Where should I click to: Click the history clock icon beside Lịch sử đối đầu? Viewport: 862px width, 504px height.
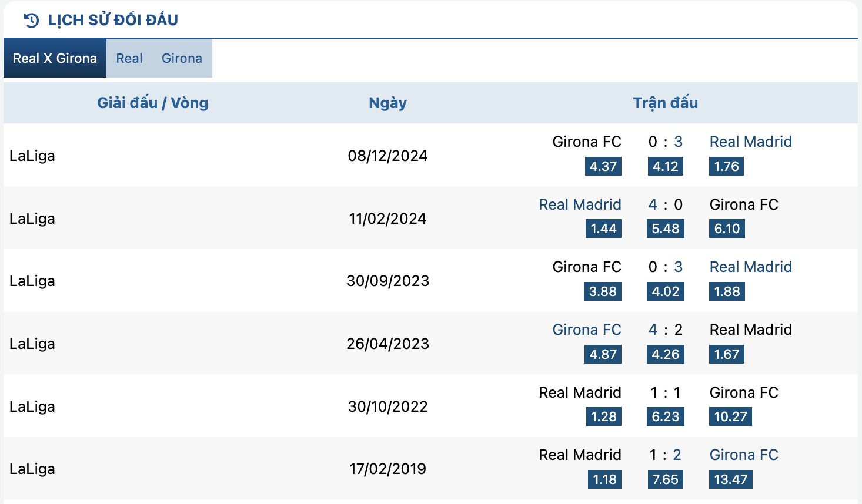31,21
